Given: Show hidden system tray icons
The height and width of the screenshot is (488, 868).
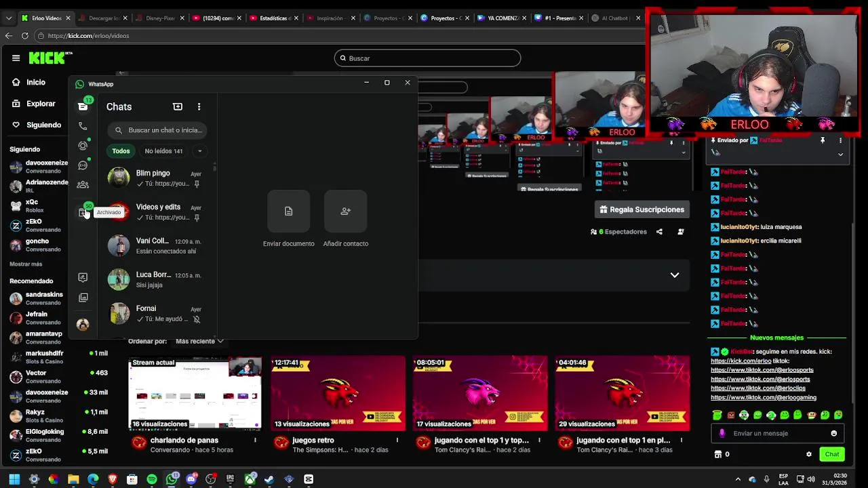Looking at the screenshot, I should [738, 479].
